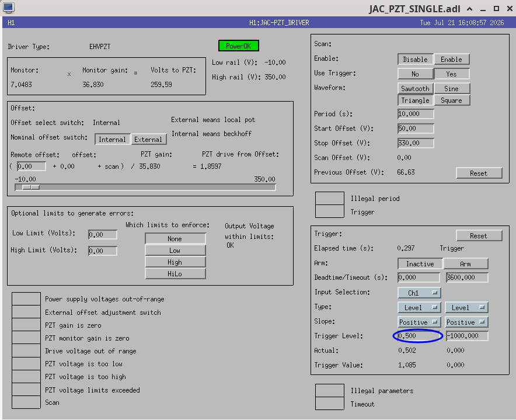Click the Volts to PZT value 259.59
Image resolution: width=516 pixels, height=420 pixels.
161,85
